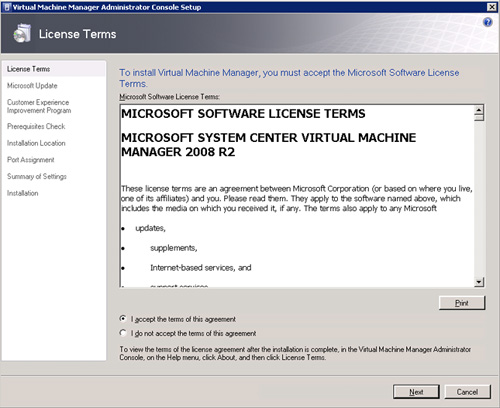Click the MICROSOFT SOFTWARE LICENSE TERMS heading
The width and height of the screenshot is (500, 408).
(x=243, y=114)
